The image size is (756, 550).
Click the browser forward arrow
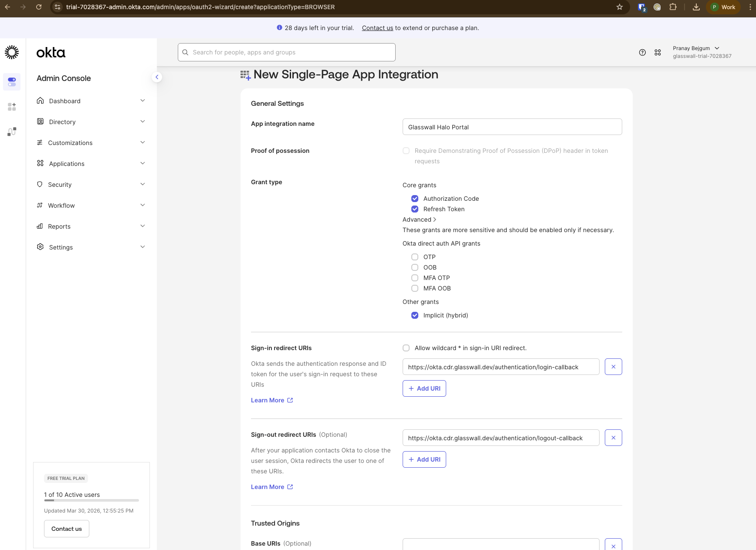coord(23,7)
